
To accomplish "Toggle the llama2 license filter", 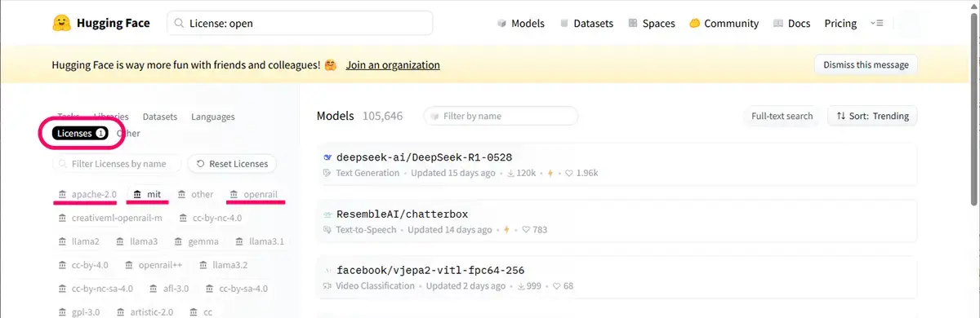I will point(79,241).
